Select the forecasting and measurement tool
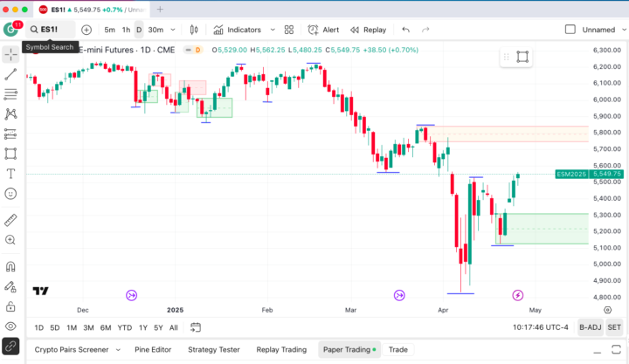629x364 pixels. 10,134
